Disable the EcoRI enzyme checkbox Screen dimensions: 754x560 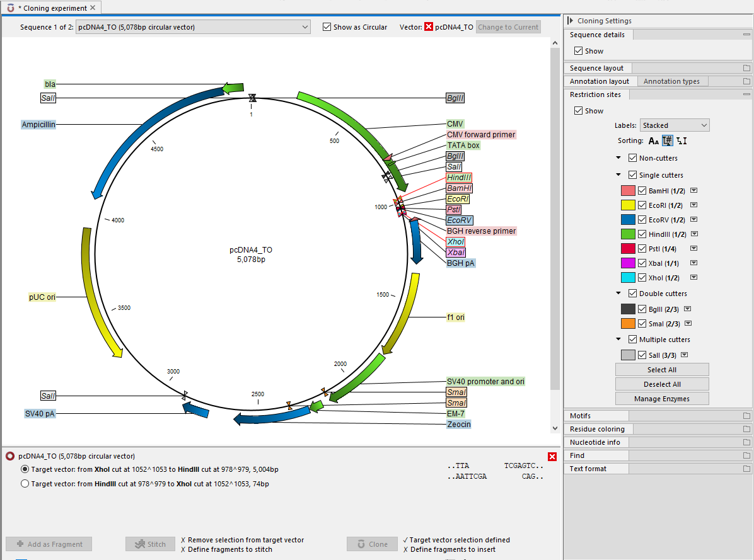pos(642,205)
